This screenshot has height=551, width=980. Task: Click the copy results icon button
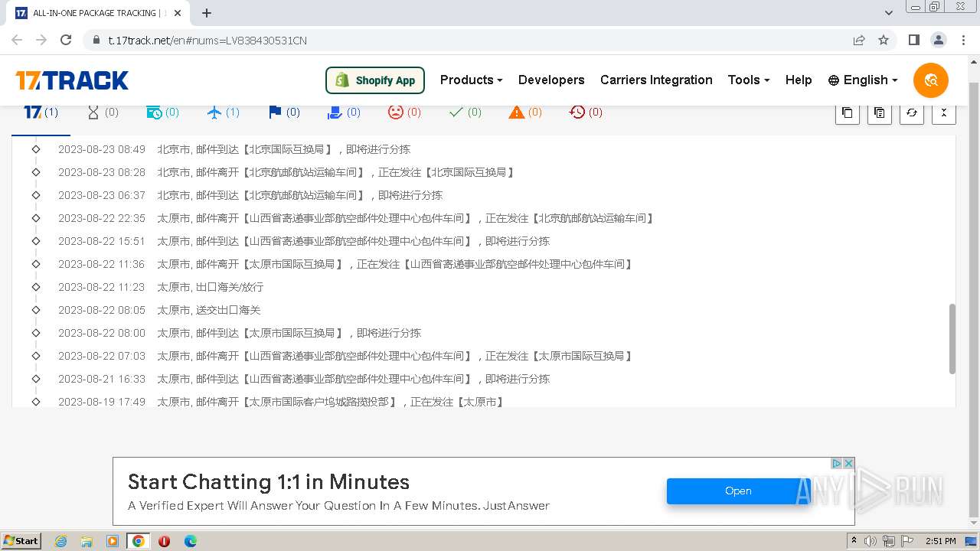(847, 112)
